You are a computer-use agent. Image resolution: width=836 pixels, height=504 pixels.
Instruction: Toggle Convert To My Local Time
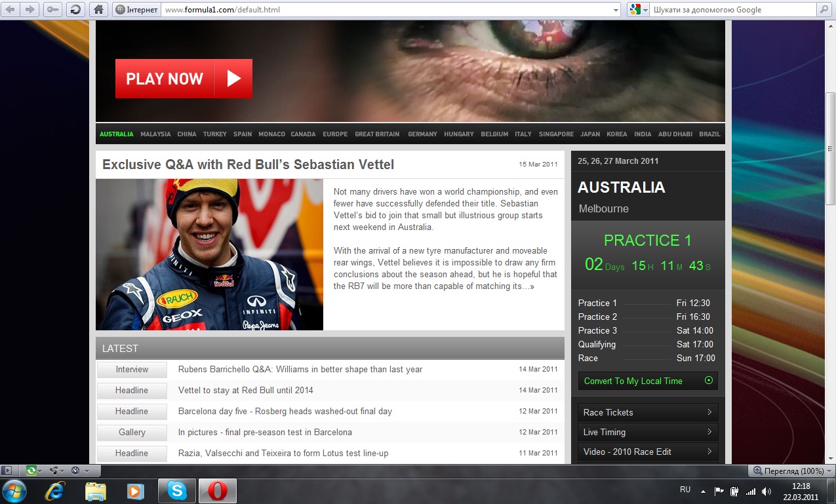tap(648, 381)
